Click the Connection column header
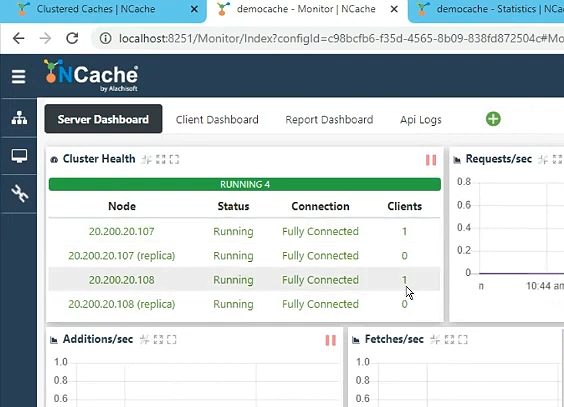Screen dimensions: 564x407 (x=320, y=206)
